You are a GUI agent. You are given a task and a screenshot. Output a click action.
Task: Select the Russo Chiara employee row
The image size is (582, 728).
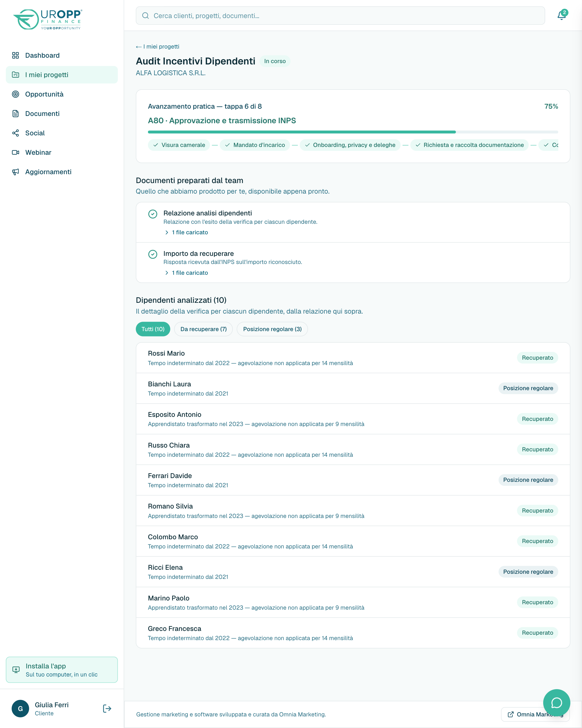point(353,449)
